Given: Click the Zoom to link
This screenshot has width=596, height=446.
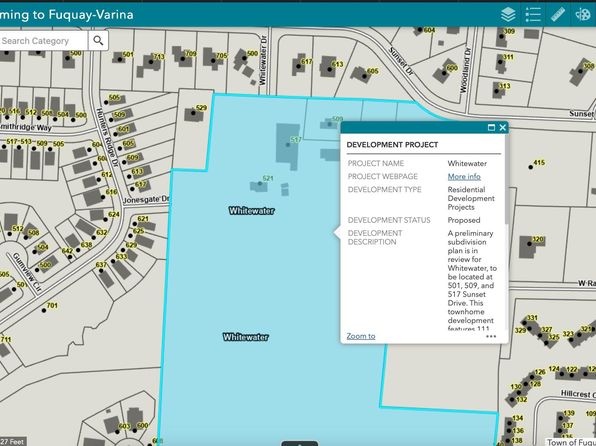Looking at the screenshot, I should click(361, 336).
